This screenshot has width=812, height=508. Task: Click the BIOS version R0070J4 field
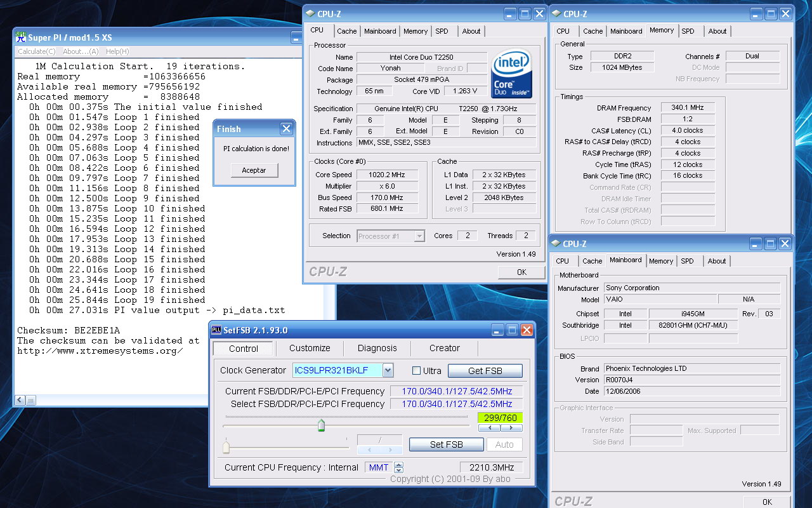[691, 380]
